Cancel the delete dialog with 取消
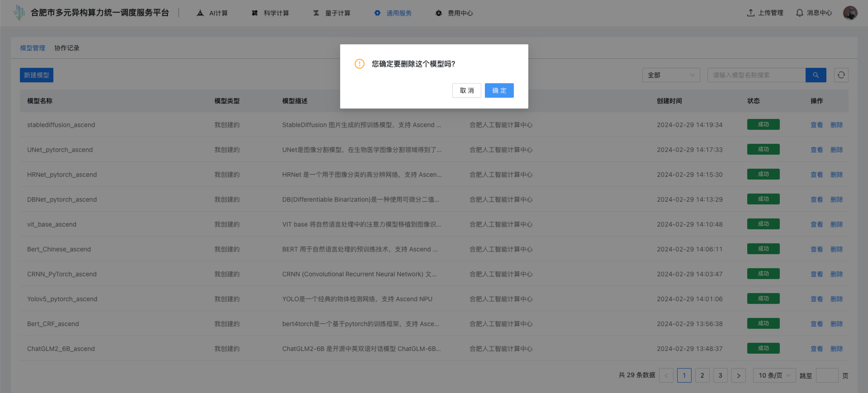Screen dimensions: 868x393 [466, 90]
